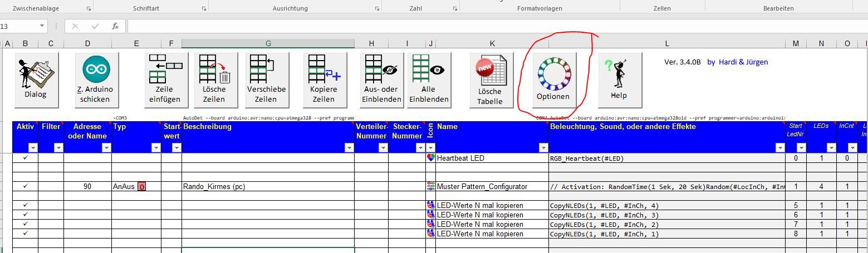
Task: Expand the Name Box dropdown arrow
Action: [42, 26]
